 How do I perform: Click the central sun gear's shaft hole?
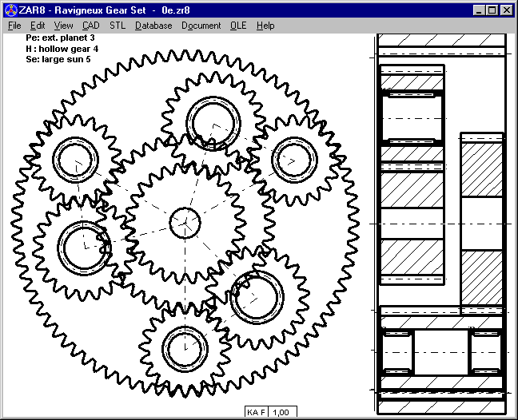[185, 222]
